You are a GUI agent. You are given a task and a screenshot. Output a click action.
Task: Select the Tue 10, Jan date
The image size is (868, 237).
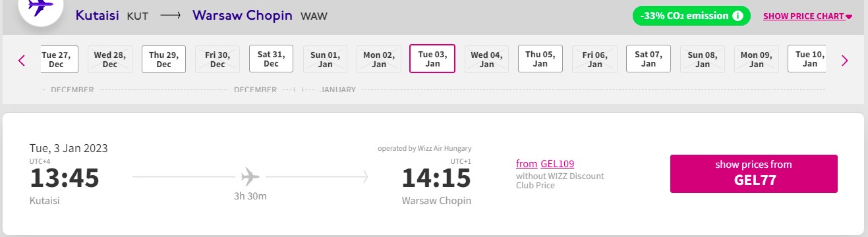[x=807, y=59]
